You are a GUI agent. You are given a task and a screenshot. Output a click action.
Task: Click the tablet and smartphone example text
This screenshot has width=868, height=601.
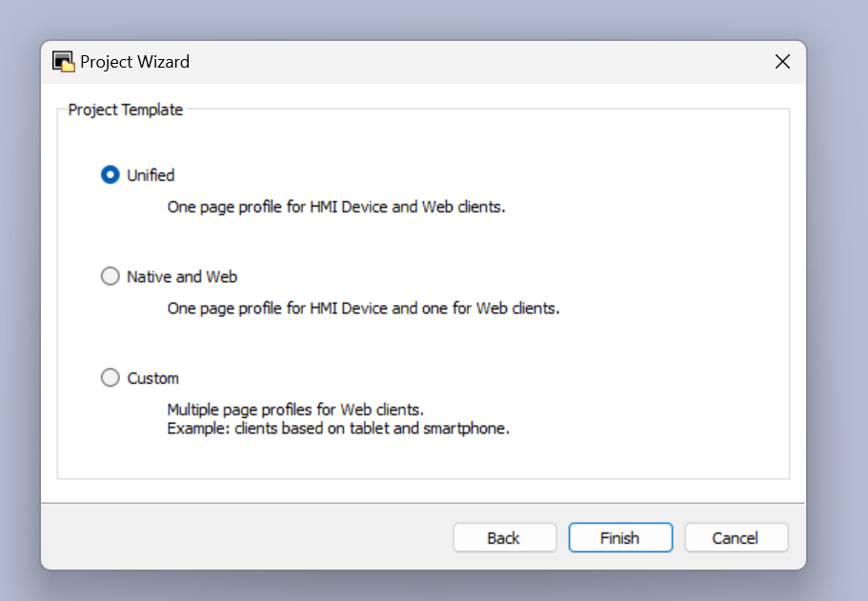point(338,429)
